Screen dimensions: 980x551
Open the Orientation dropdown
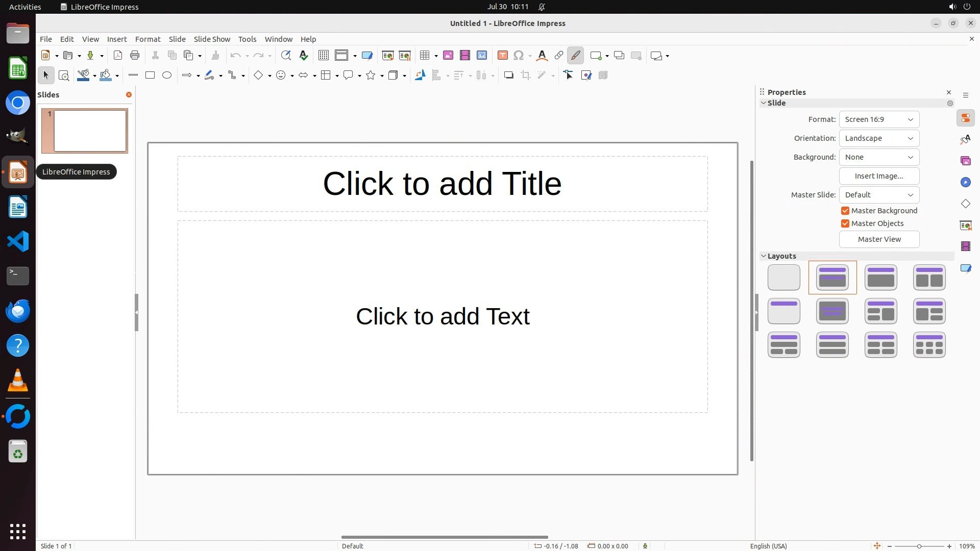[x=879, y=138]
